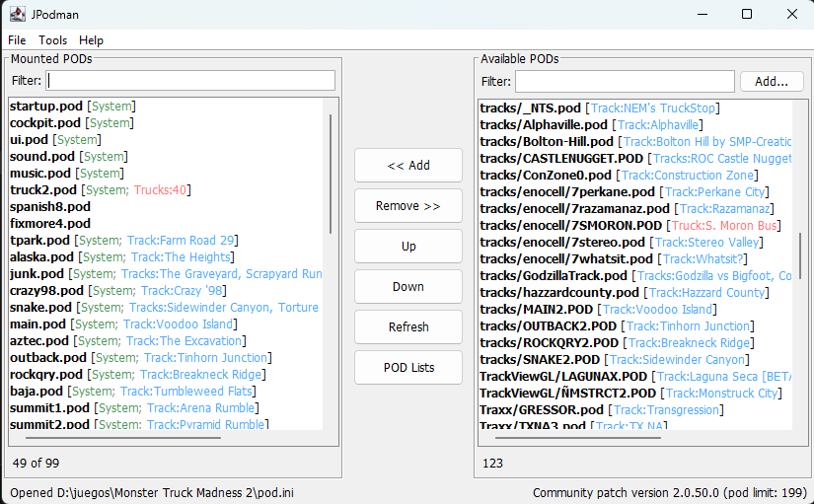The width and height of the screenshot is (814, 504).
Task: Select tracks/Alphaville.pod entry
Action: 635,125
